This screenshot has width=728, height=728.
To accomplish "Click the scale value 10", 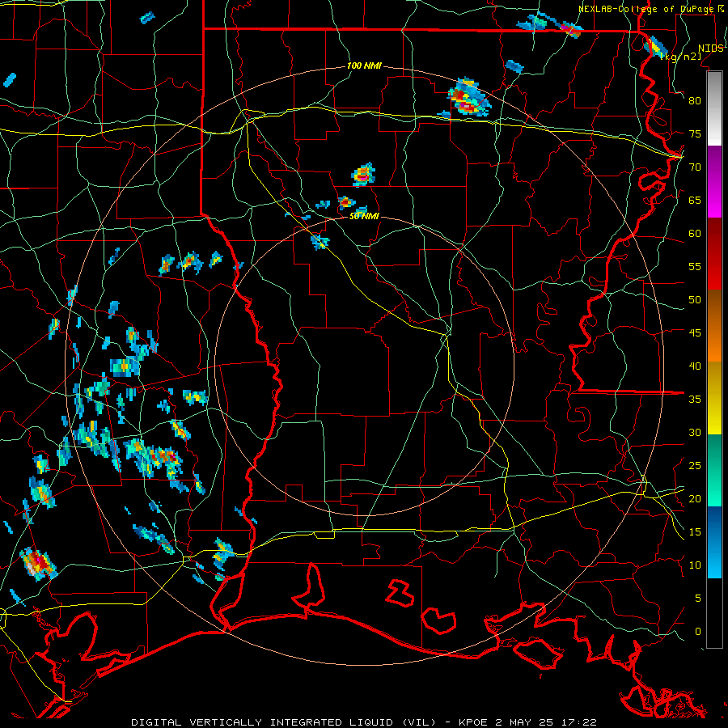I will point(695,565).
